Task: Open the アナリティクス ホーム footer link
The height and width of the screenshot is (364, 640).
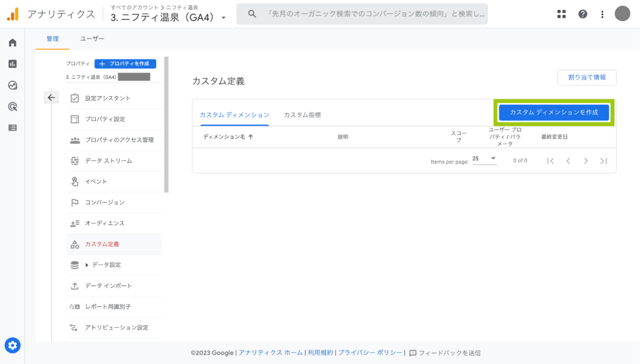Action: 271,353
